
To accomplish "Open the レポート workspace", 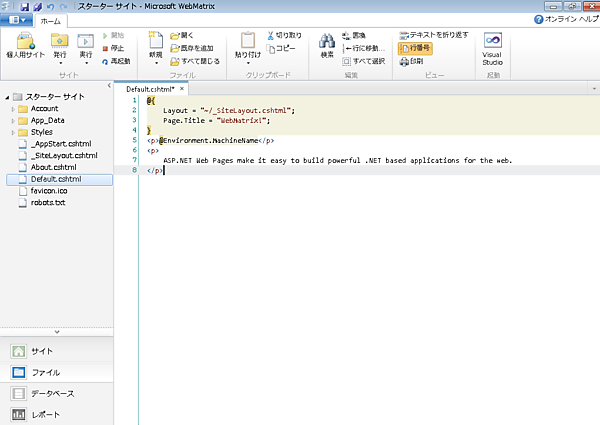I will pos(45,414).
